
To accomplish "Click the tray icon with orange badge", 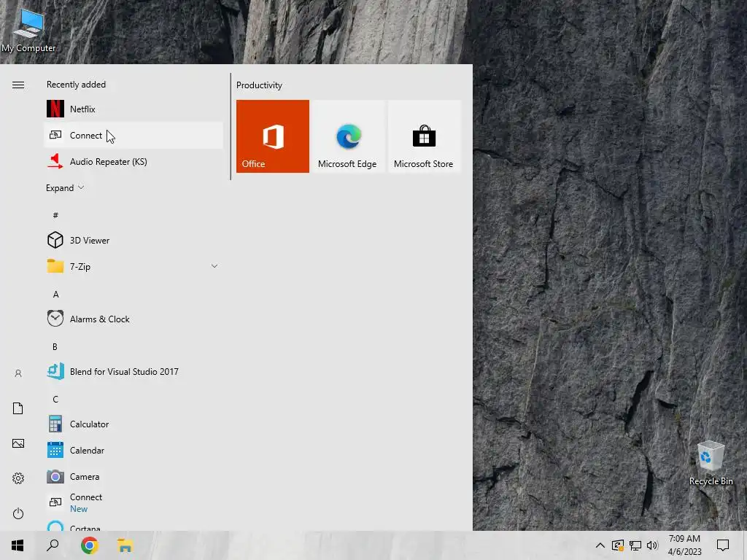I will coord(617,545).
